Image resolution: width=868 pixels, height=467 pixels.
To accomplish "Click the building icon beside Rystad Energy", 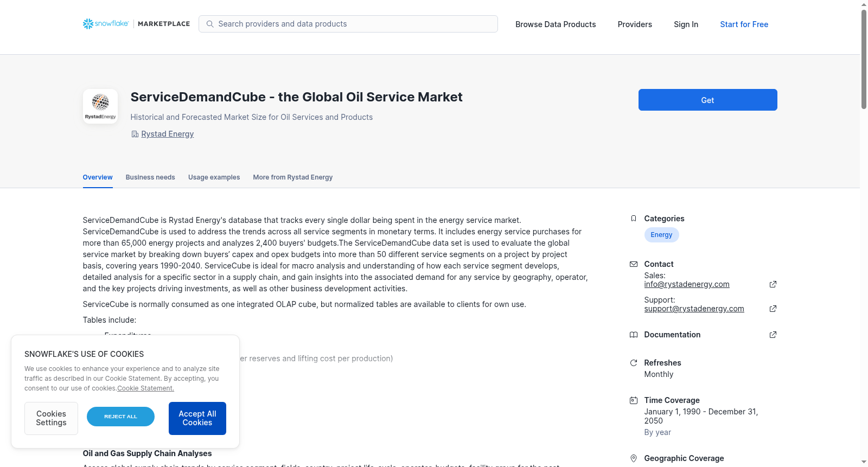I will point(135,134).
